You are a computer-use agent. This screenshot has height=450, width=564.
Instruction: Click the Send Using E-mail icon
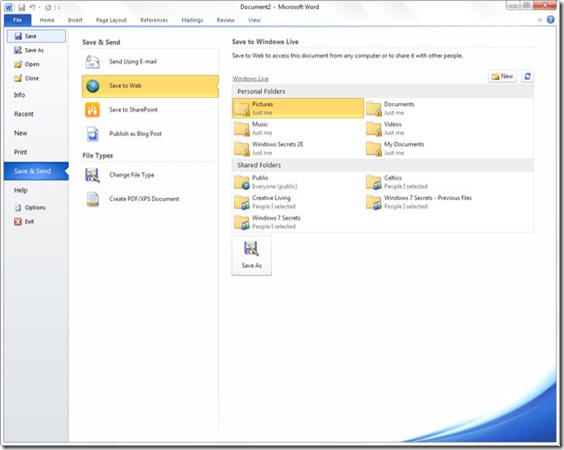(x=92, y=62)
